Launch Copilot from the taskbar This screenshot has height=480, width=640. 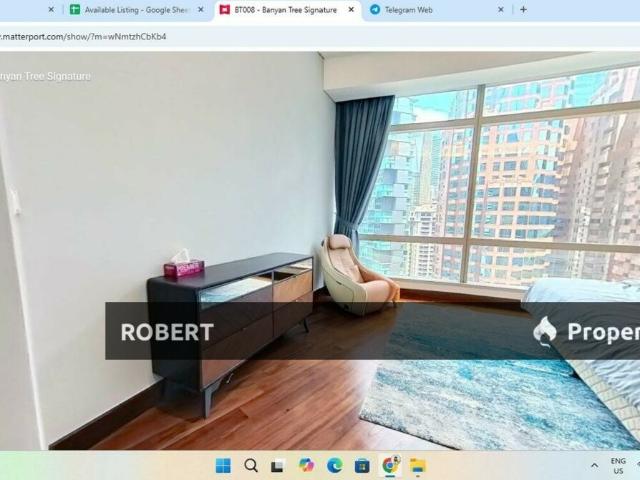[306, 465]
